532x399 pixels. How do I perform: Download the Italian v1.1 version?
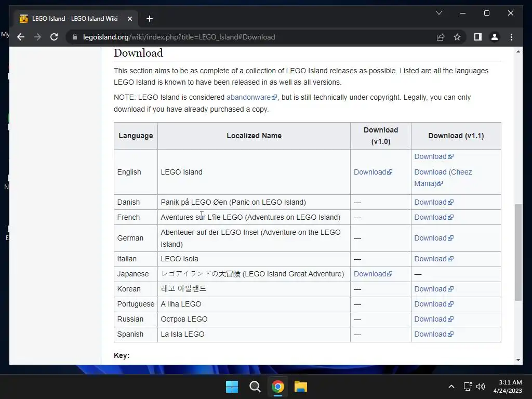tap(434, 259)
